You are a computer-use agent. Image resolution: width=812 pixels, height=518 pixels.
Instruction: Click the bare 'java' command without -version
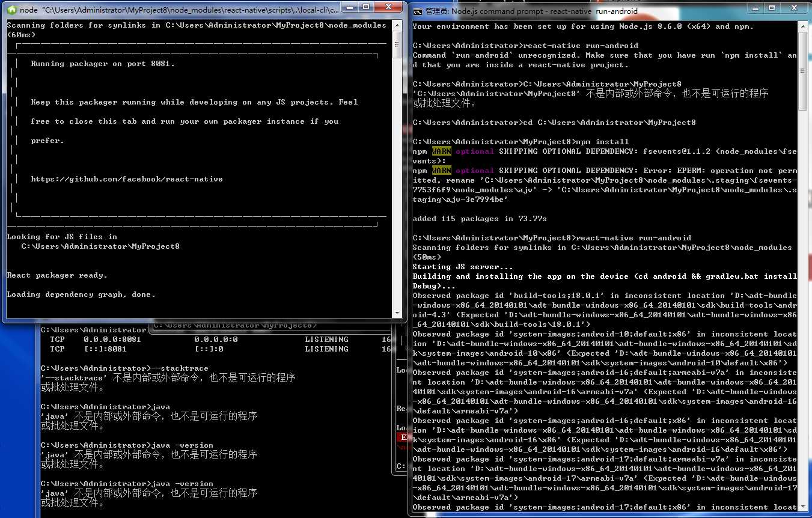point(160,407)
